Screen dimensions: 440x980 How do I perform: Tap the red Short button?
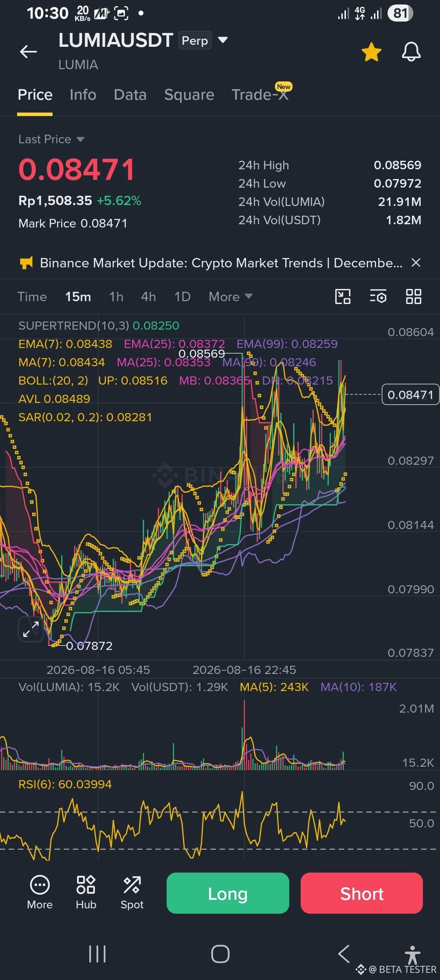coord(362,893)
